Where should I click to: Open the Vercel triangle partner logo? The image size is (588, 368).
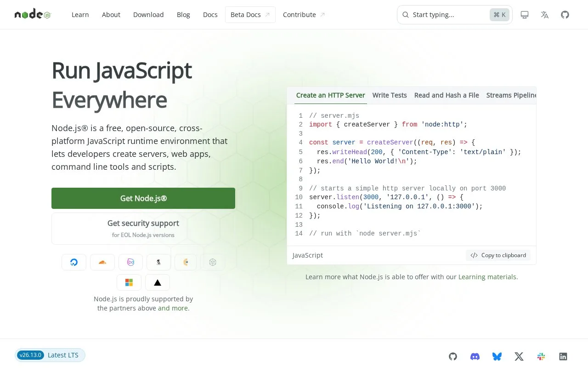click(x=158, y=282)
